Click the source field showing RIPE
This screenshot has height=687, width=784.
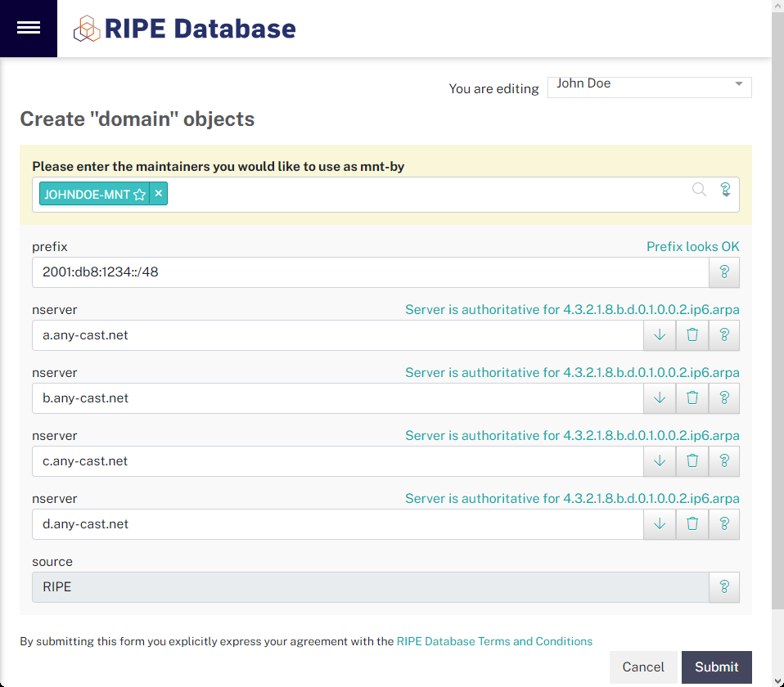coord(371,587)
